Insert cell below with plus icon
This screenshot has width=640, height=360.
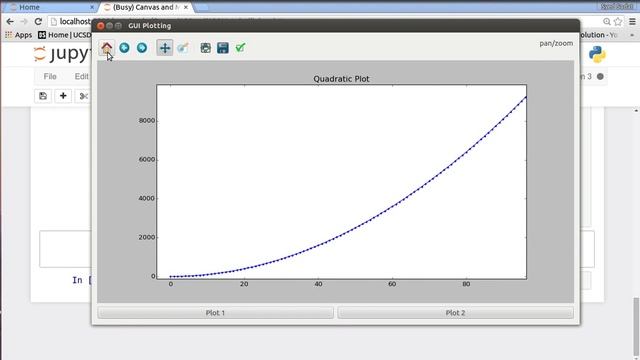point(63,96)
